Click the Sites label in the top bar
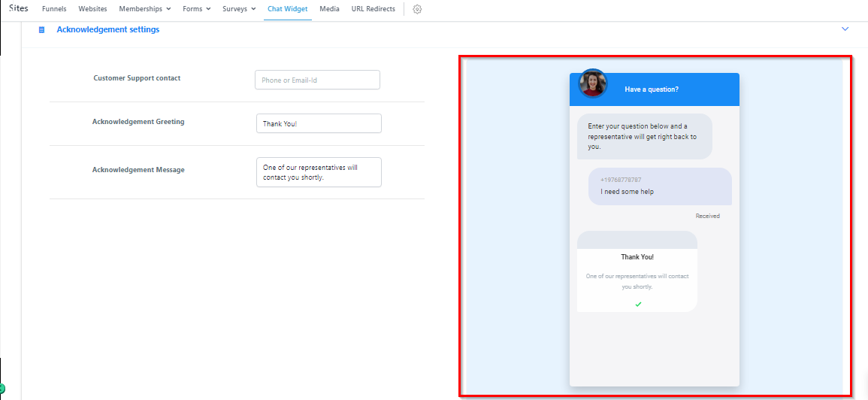The image size is (868, 400). click(19, 8)
